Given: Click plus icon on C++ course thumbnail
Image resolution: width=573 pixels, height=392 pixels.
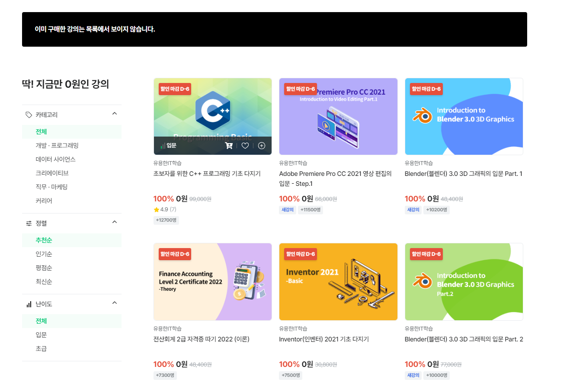Looking at the screenshot, I should [262, 146].
